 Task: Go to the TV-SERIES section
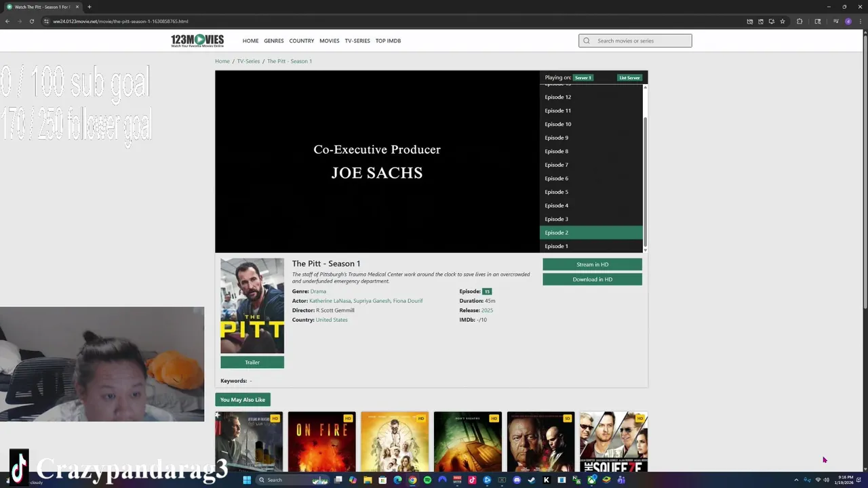tap(357, 41)
